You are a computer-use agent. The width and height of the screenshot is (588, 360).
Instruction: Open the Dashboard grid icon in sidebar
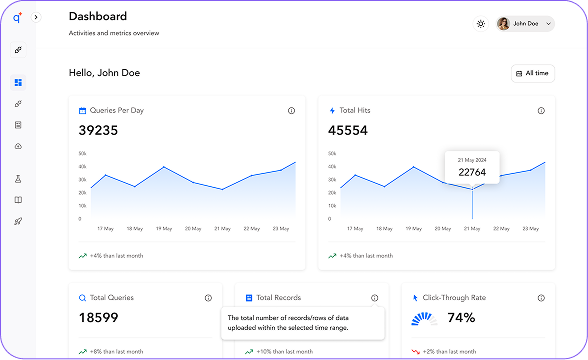18,82
